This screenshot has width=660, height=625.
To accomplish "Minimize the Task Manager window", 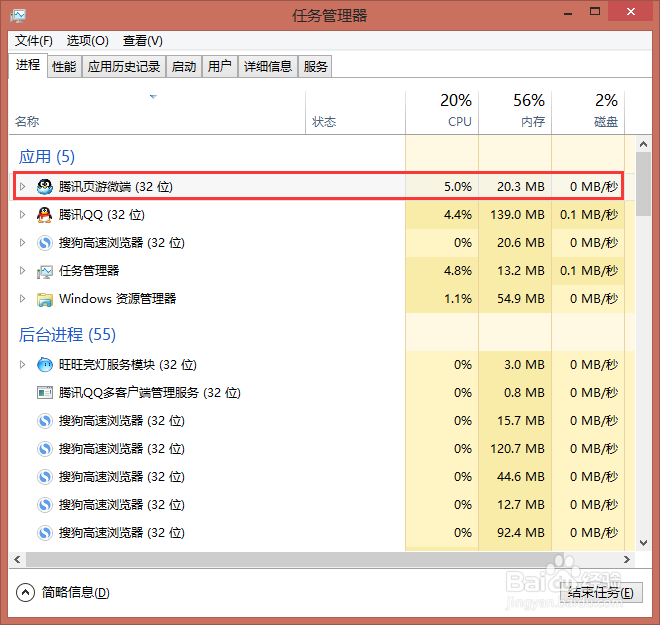I will point(568,12).
